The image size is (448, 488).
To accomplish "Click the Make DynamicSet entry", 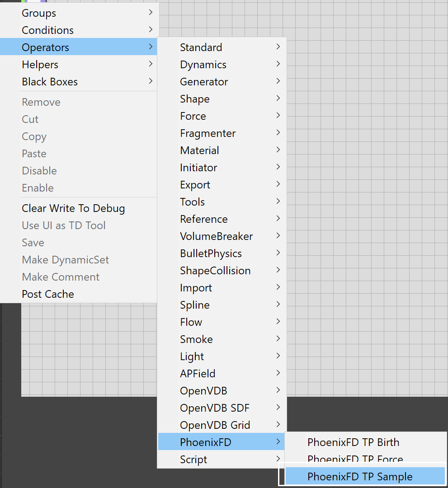I will (x=79, y=259).
